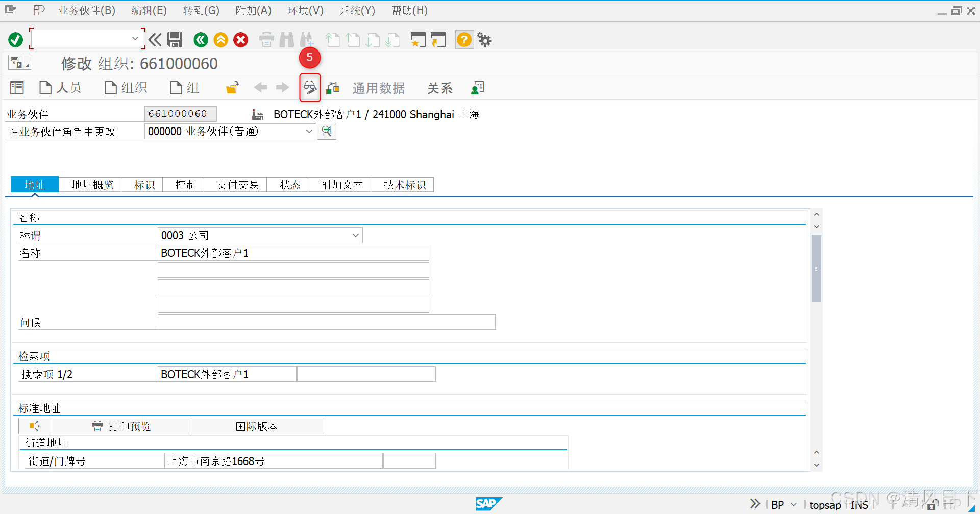Image resolution: width=980 pixels, height=514 pixels.
Task: Expand the business partner role dropdown 000000 业务伙伴(普通)
Action: [x=308, y=131]
